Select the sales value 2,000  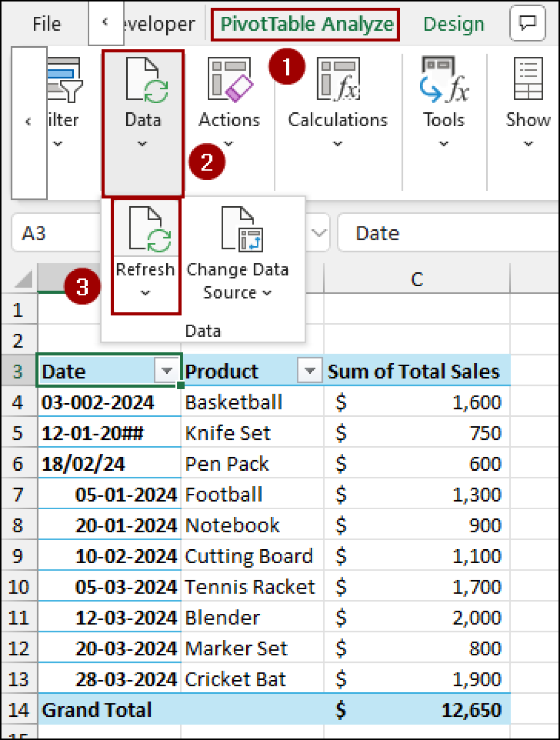click(x=417, y=618)
